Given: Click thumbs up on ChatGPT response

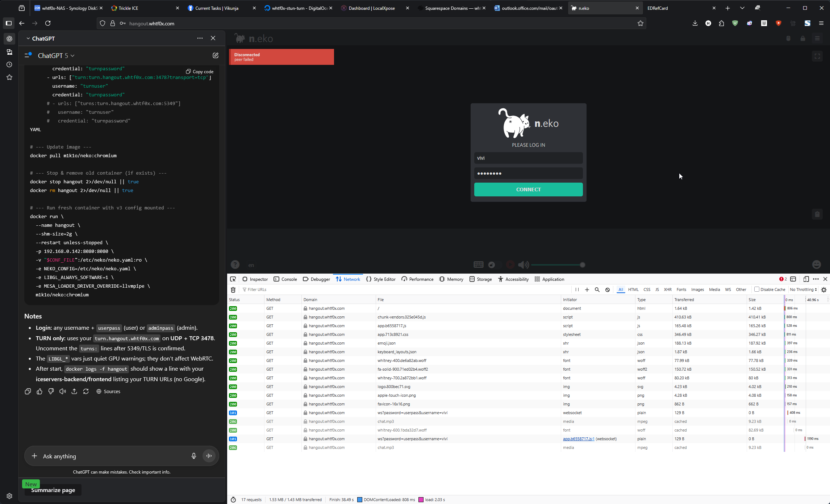Looking at the screenshot, I should [39, 391].
